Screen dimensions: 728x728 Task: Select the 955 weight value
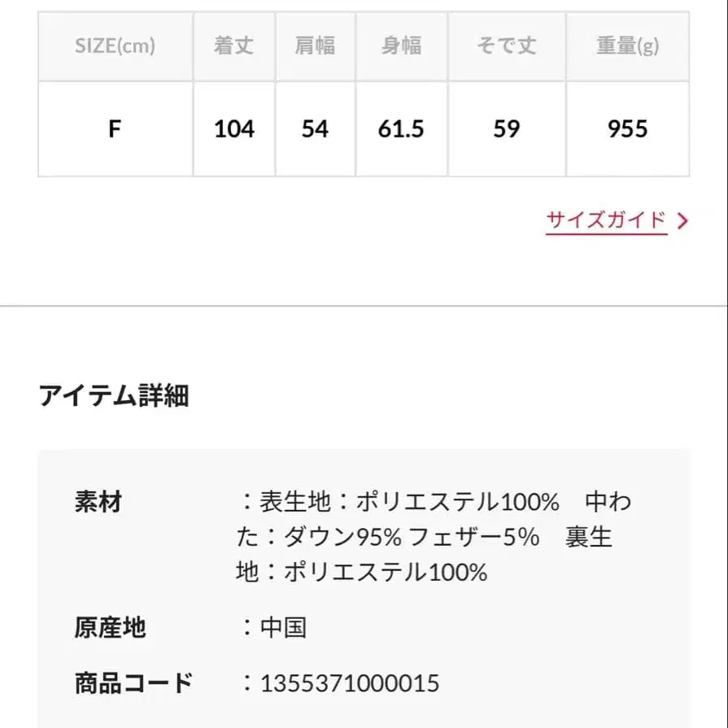(x=627, y=129)
